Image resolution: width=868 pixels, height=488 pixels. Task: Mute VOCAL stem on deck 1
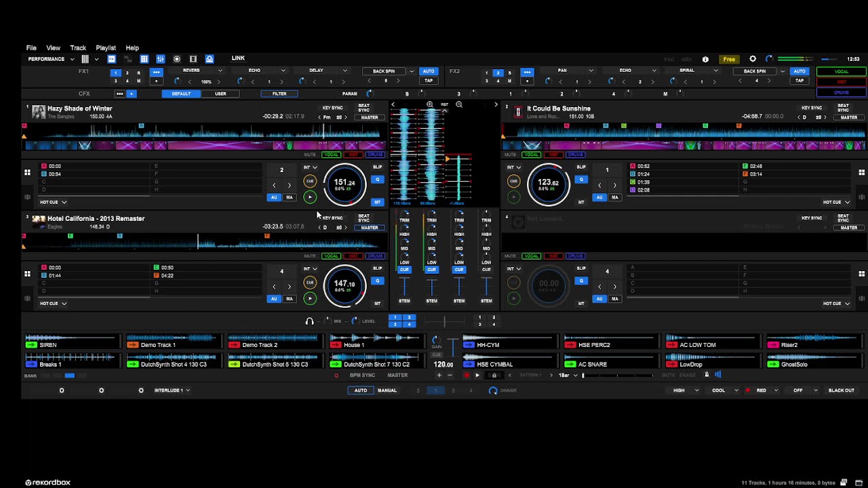point(331,155)
